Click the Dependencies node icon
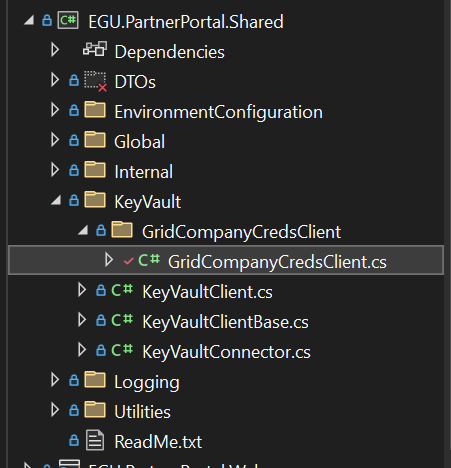The image size is (451, 468). [x=95, y=50]
